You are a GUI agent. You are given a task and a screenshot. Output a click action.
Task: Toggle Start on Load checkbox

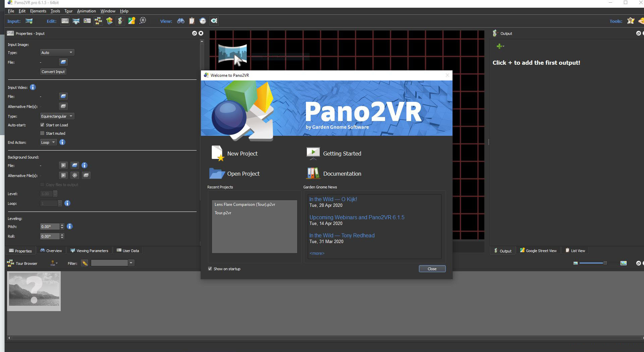[42, 125]
